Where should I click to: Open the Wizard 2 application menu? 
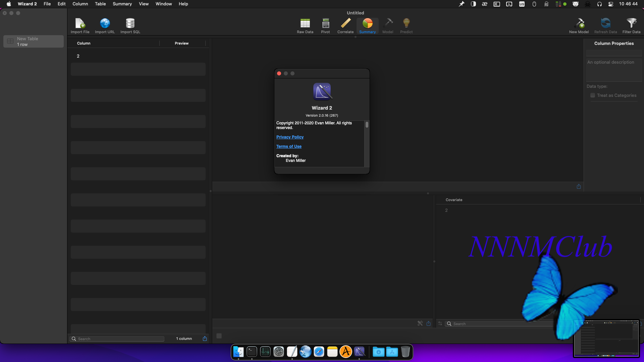coord(27,4)
